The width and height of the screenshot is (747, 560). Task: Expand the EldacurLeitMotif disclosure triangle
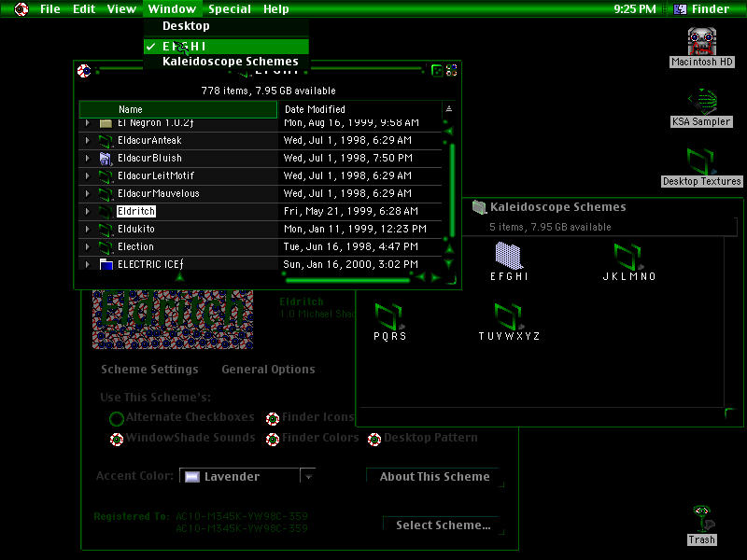pyautogui.click(x=87, y=175)
